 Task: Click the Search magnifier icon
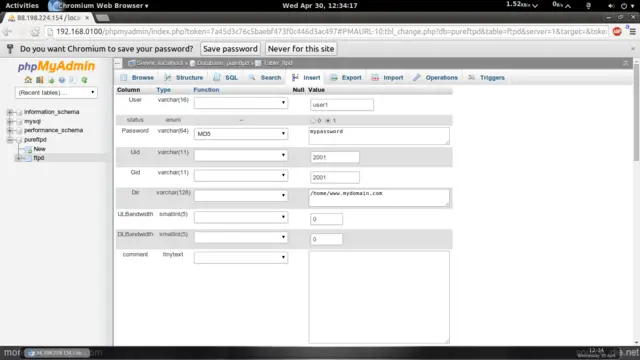point(252,78)
